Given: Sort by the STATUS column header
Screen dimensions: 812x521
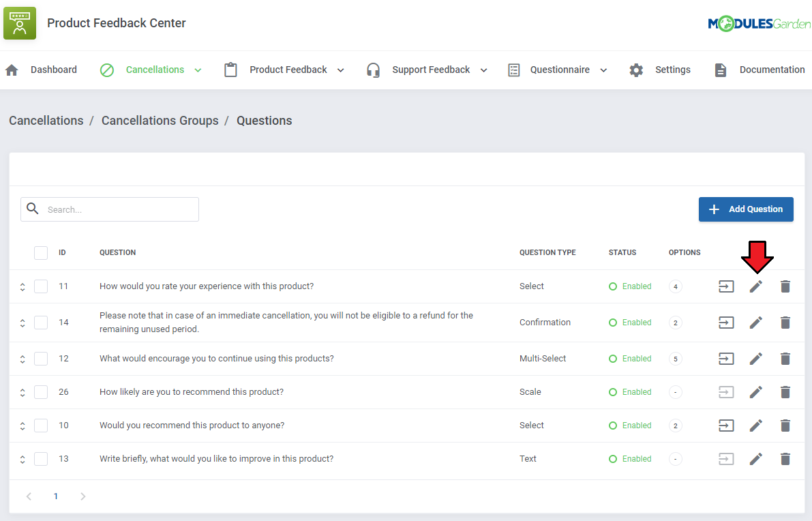Looking at the screenshot, I should click(622, 253).
